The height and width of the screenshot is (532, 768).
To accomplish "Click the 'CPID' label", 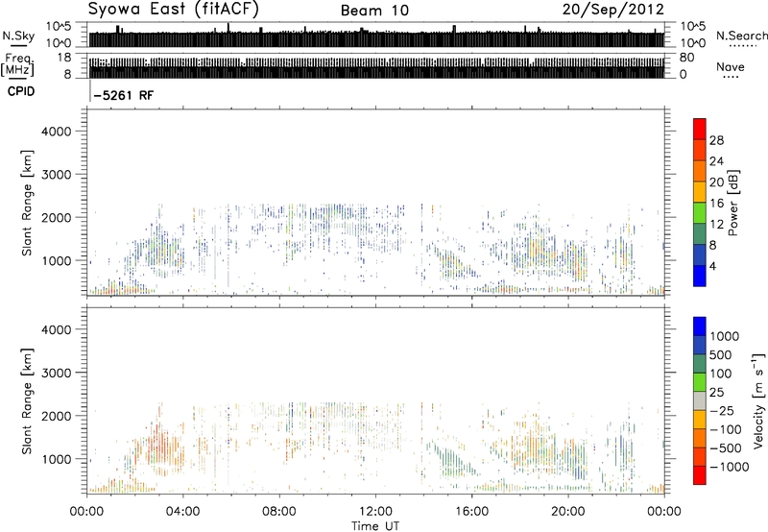I will point(21,91).
